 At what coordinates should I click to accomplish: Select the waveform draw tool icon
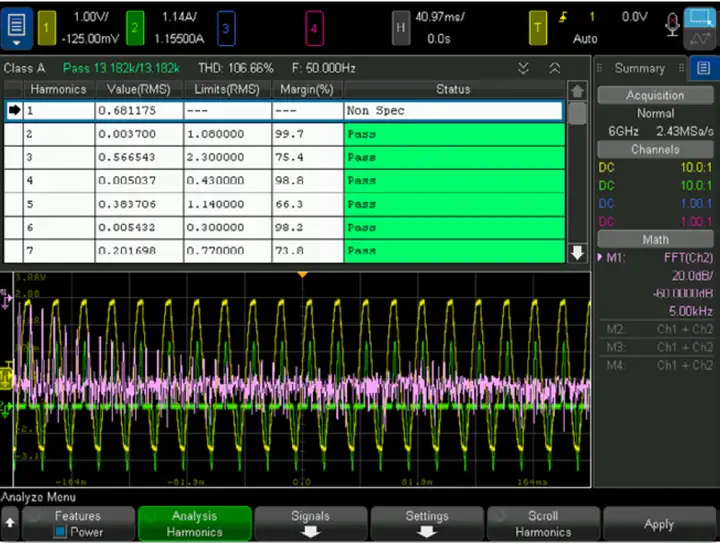pyautogui.click(x=700, y=39)
